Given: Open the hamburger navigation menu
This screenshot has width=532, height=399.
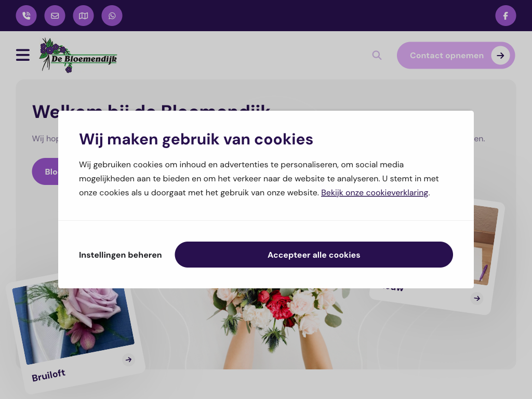Looking at the screenshot, I should 23,55.
